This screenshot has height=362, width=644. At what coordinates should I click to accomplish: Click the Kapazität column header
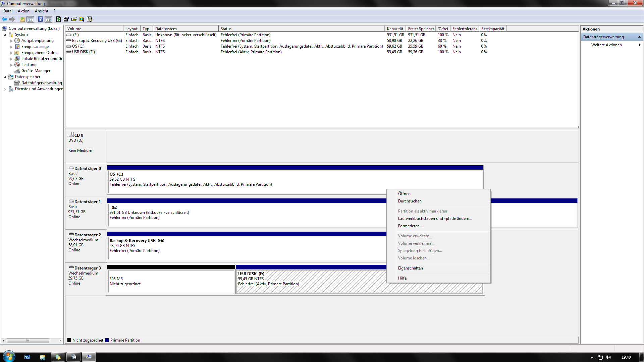point(395,29)
